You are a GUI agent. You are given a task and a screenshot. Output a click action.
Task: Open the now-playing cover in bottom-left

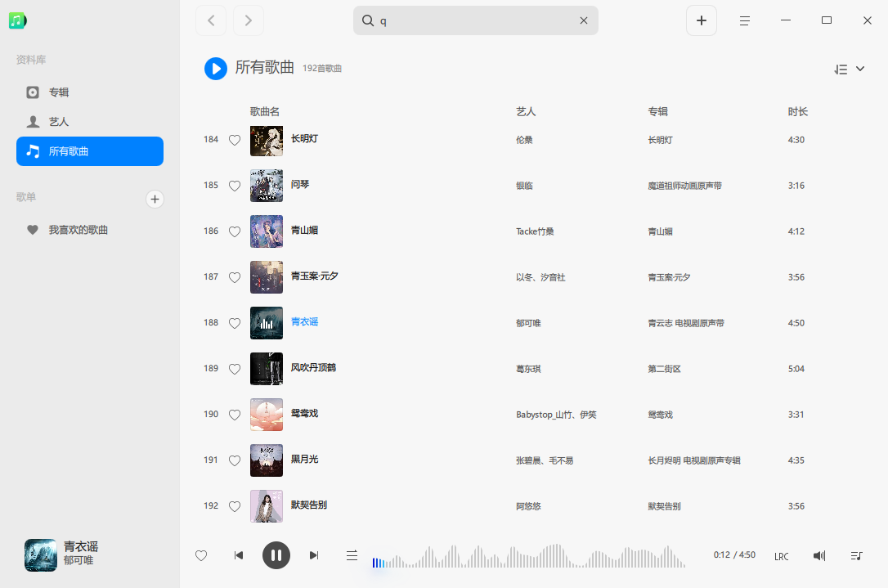tap(41, 555)
